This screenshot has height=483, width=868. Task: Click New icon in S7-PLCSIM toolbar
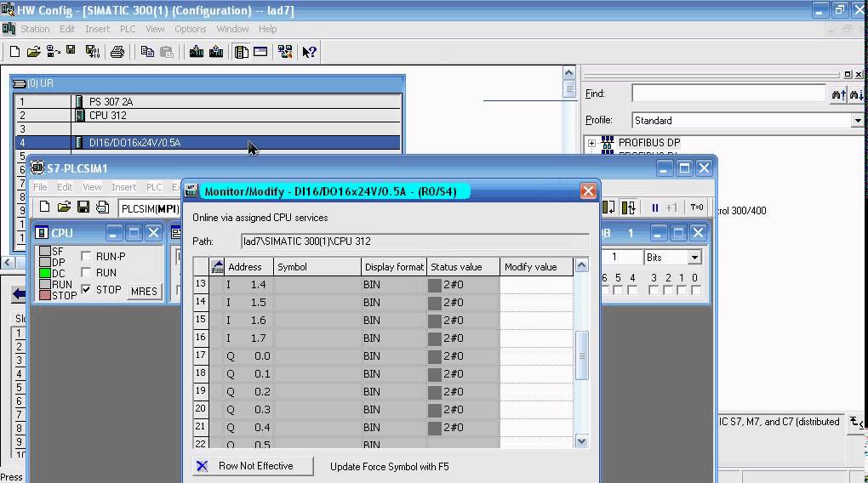point(45,207)
